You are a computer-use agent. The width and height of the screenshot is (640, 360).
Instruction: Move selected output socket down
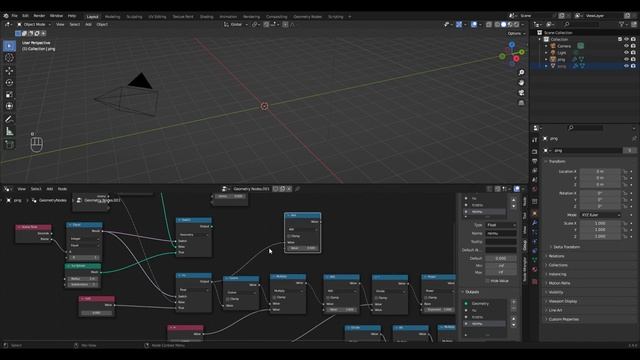(513, 325)
